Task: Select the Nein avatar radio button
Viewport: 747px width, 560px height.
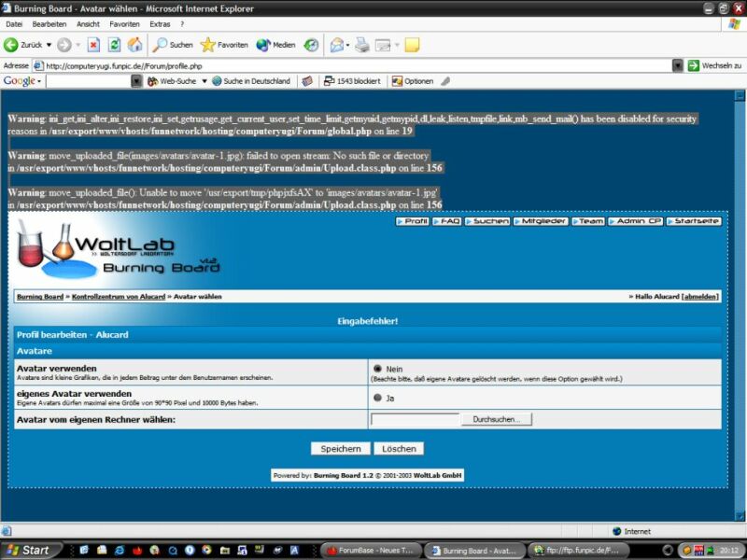Action: (378, 369)
